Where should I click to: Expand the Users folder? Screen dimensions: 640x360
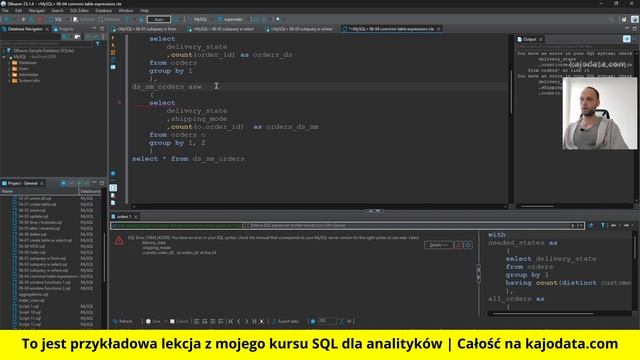(x=9, y=69)
